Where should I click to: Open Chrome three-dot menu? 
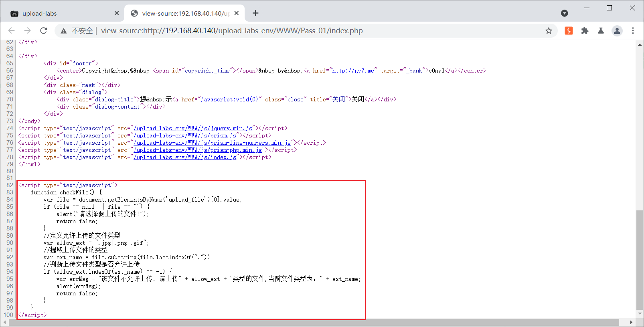(633, 31)
